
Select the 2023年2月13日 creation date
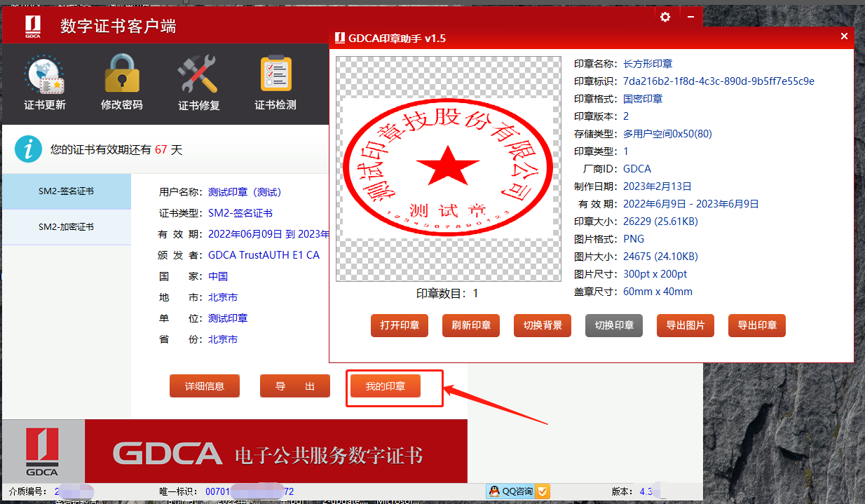pos(657,186)
